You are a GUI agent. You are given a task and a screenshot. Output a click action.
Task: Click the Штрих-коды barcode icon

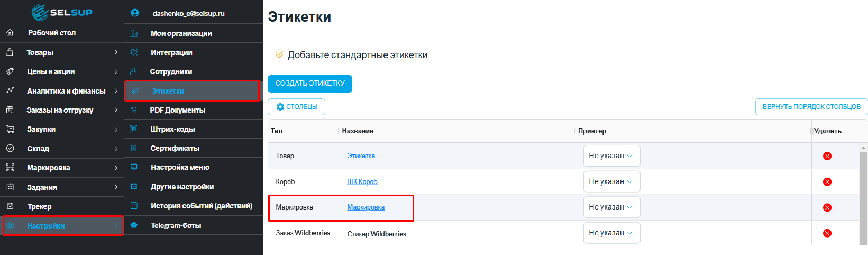pyautogui.click(x=134, y=129)
